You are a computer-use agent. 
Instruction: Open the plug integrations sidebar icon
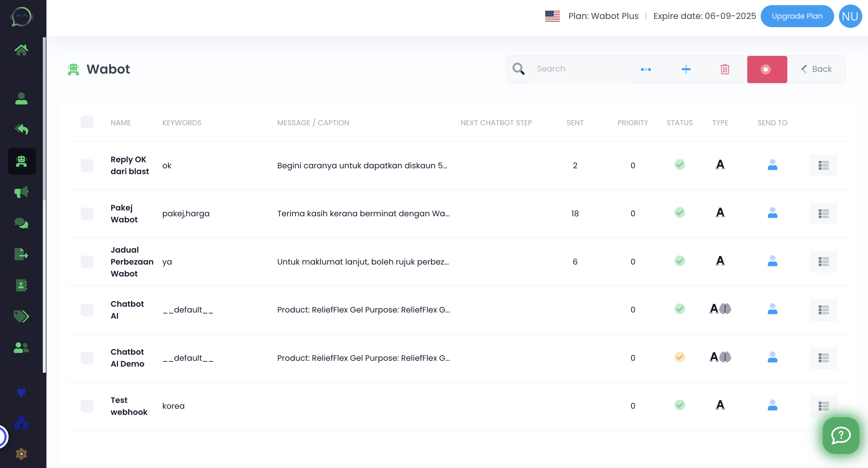21,391
